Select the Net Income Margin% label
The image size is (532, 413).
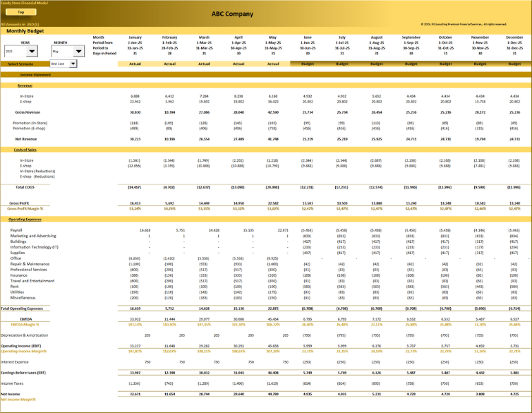pos(18,399)
